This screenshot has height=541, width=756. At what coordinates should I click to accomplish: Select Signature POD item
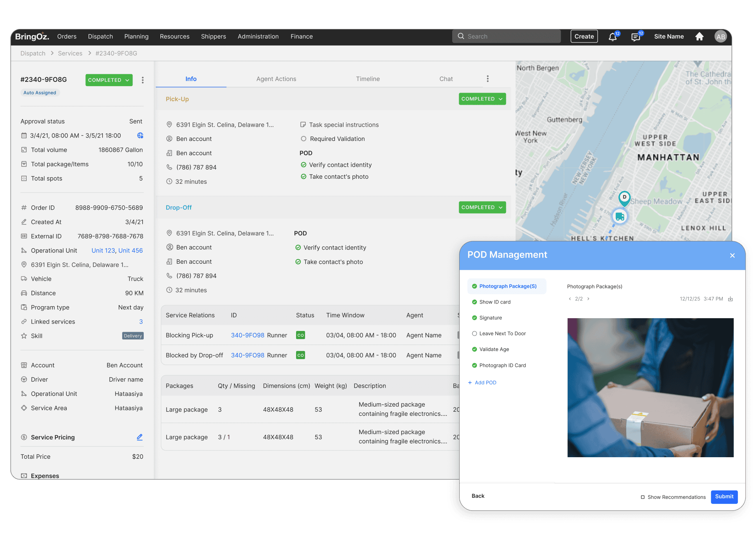(x=487, y=318)
